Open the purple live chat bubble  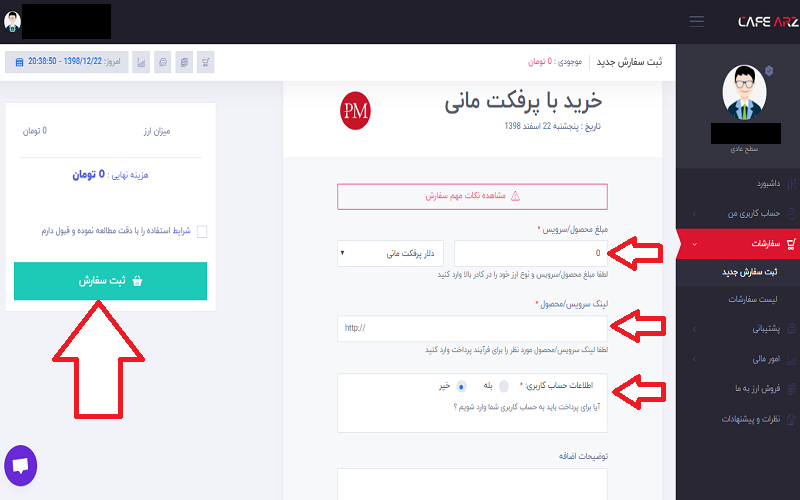20,465
